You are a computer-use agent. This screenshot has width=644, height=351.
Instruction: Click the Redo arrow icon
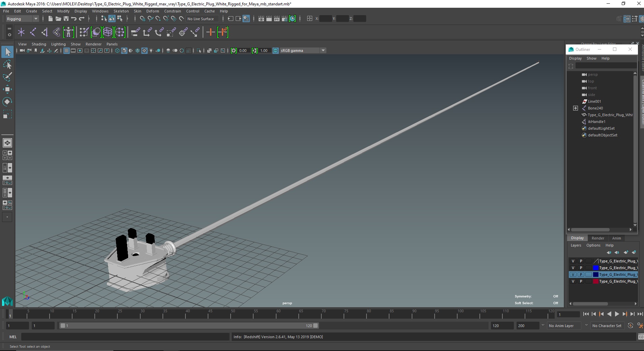82,19
